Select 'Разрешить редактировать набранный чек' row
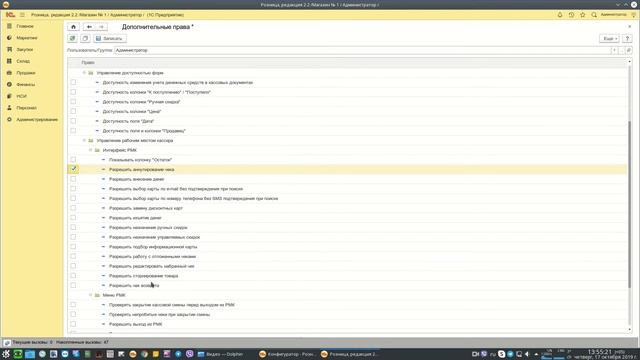The height and width of the screenshot is (360, 640). coord(347,266)
